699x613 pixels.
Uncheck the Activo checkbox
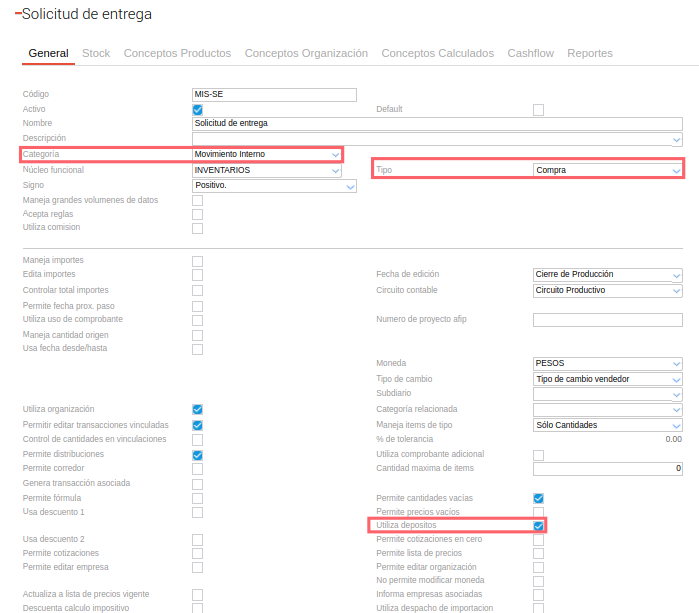point(198,109)
